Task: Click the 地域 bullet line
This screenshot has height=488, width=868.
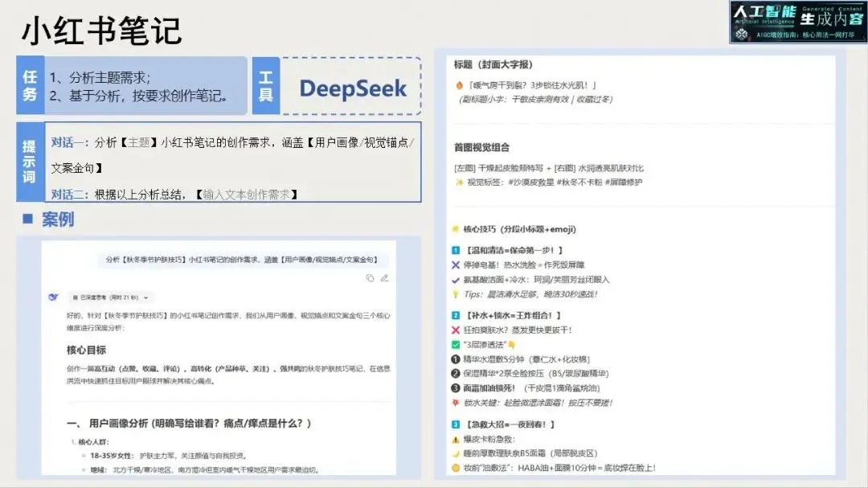Action: (204, 470)
